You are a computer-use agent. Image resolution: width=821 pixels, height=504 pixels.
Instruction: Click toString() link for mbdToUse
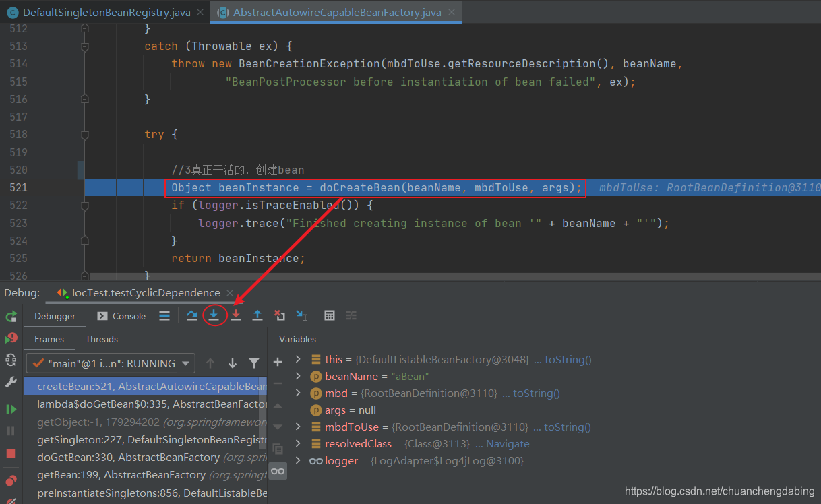tap(568, 427)
